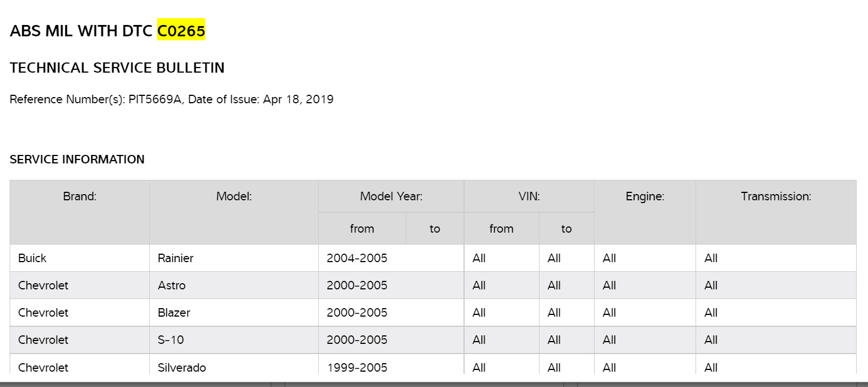This screenshot has width=868, height=387.
Task: Select the Brand column header
Action: click(x=80, y=196)
